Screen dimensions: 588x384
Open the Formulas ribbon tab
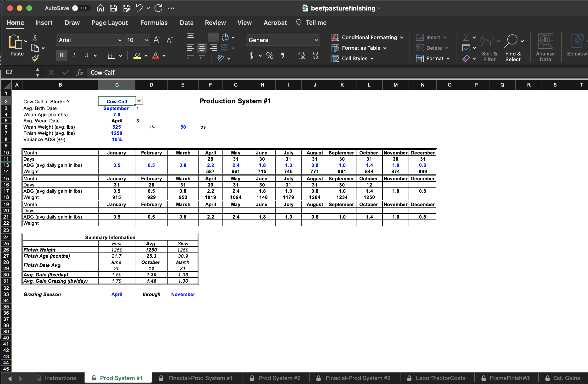154,23
